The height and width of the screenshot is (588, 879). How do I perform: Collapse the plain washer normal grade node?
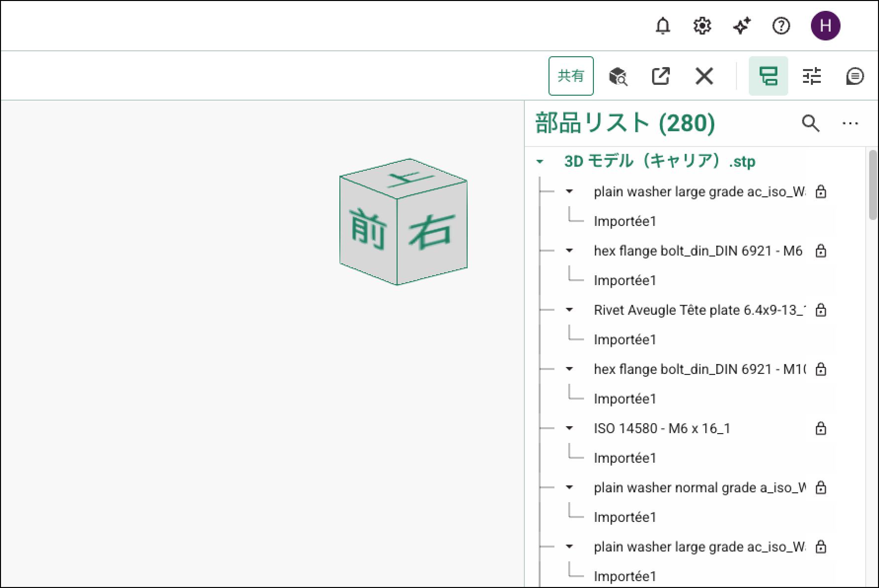(569, 487)
